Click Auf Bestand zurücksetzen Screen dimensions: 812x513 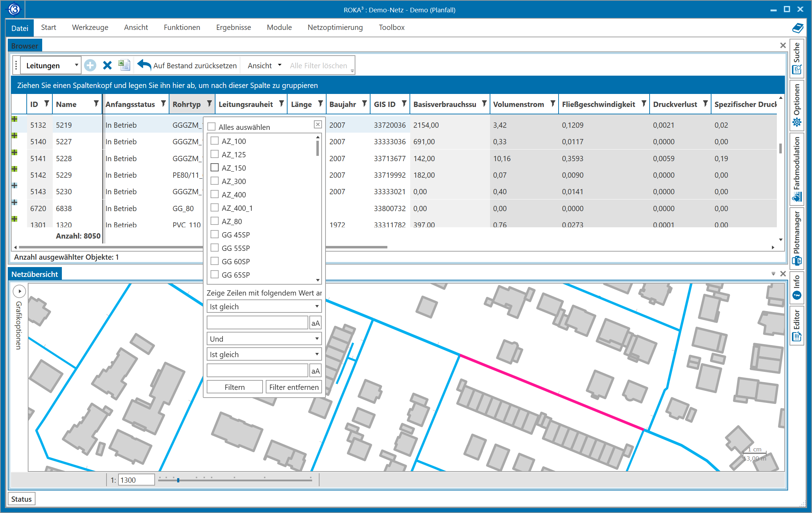[x=187, y=65]
